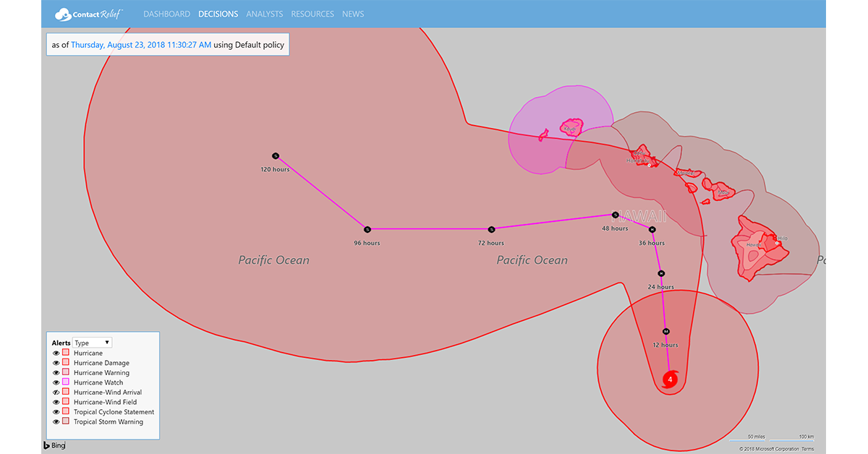Viewport: 868px width, 454px height.
Task: Open the Terms link
Action: click(x=807, y=449)
